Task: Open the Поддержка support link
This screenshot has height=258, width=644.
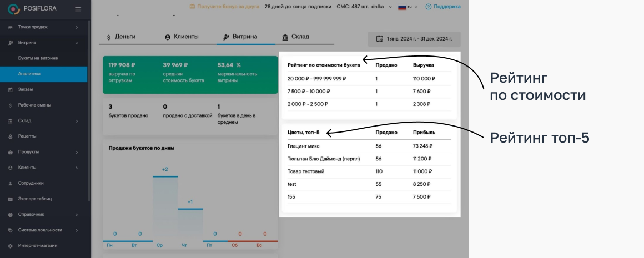Action: [442, 7]
